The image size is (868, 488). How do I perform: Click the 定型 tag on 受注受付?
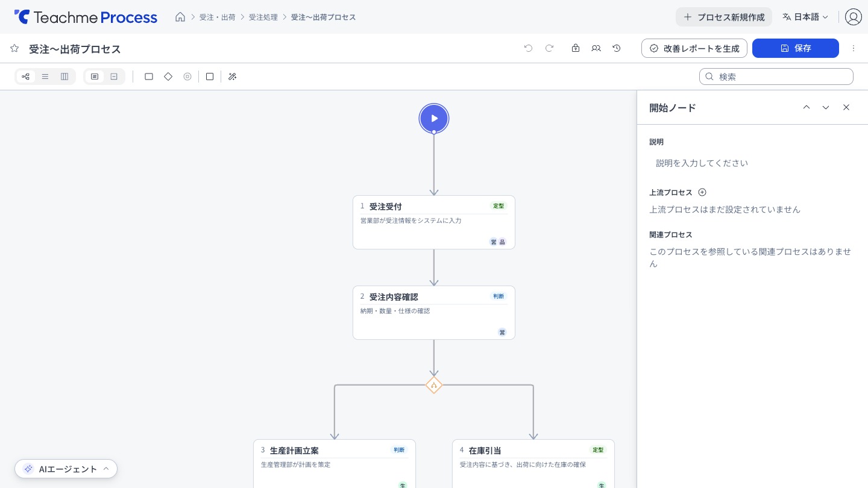pyautogui.click(x=498, y=206)
